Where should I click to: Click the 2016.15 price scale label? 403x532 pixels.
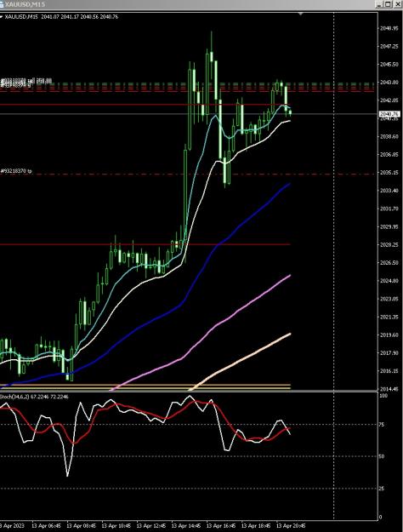click(389, 371)
